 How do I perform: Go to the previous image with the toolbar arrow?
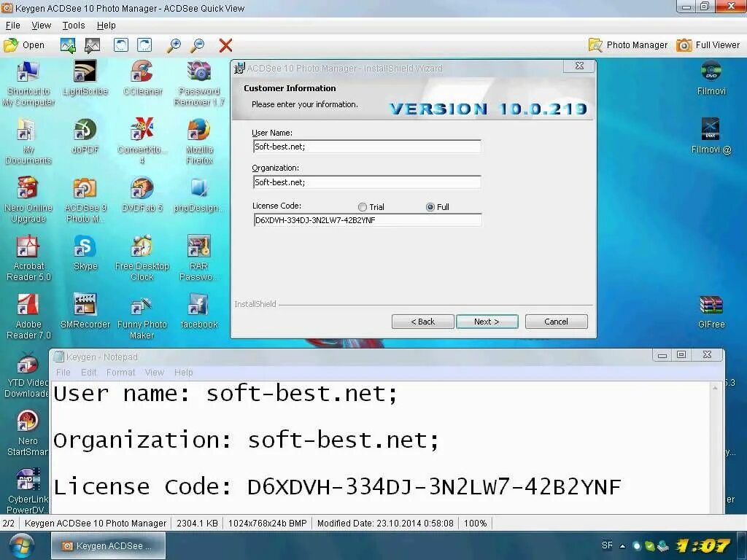click(68, 45)
